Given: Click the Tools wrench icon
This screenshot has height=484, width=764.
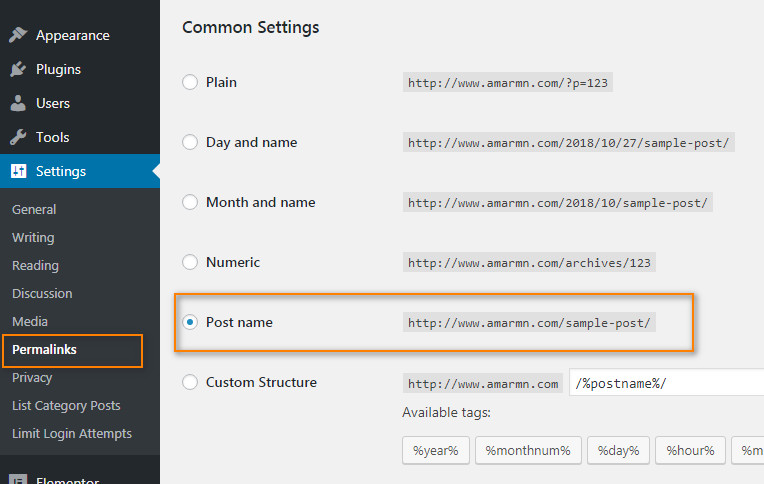Looking at the screenshot, I should click(18, 137).
